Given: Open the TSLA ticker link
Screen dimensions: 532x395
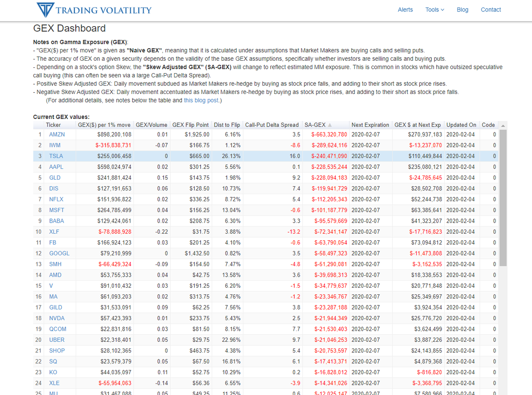Looking at the screenshot, I should tap(56, 156).
